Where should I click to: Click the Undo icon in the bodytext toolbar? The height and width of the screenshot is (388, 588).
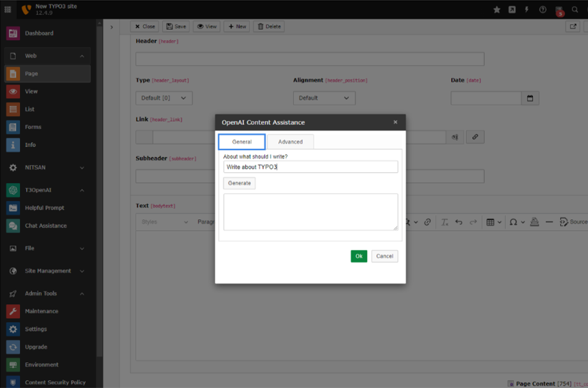point(459,222)
